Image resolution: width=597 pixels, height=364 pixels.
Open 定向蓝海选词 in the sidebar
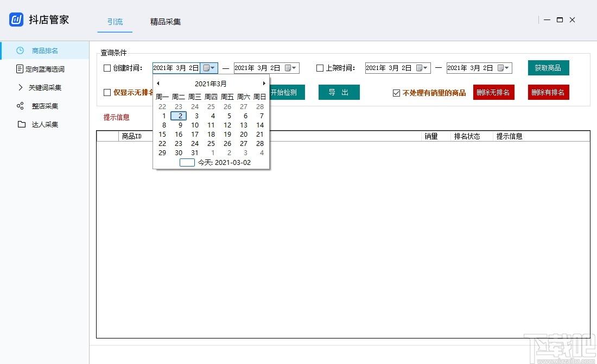point(45,69)
